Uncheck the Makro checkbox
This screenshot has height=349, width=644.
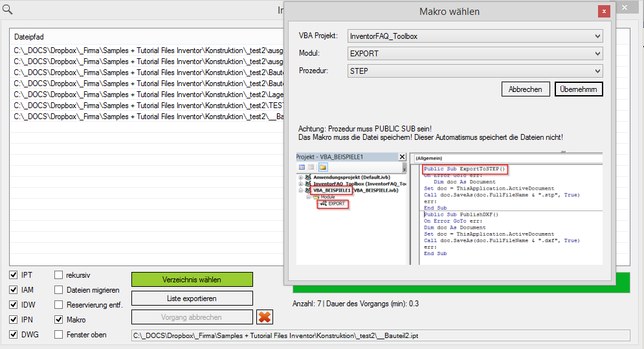coord(59,319)
